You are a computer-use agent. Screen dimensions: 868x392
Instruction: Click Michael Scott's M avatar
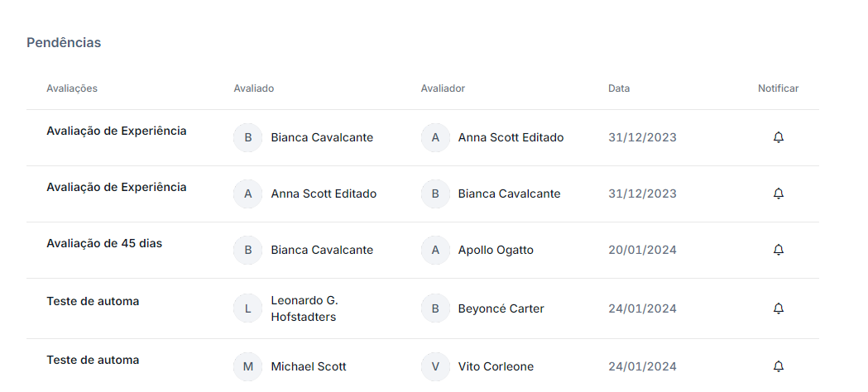point(248,366)
